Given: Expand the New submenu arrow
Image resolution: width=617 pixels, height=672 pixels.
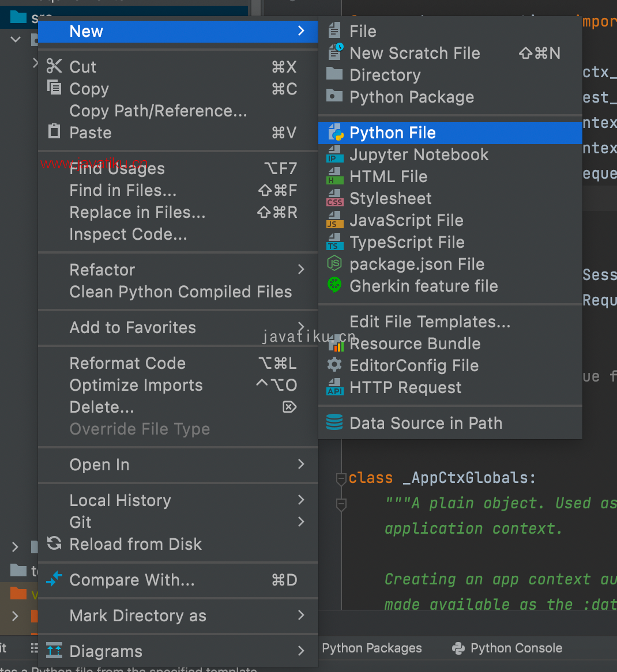Looking at the screenshot, I should pos(301,31).
